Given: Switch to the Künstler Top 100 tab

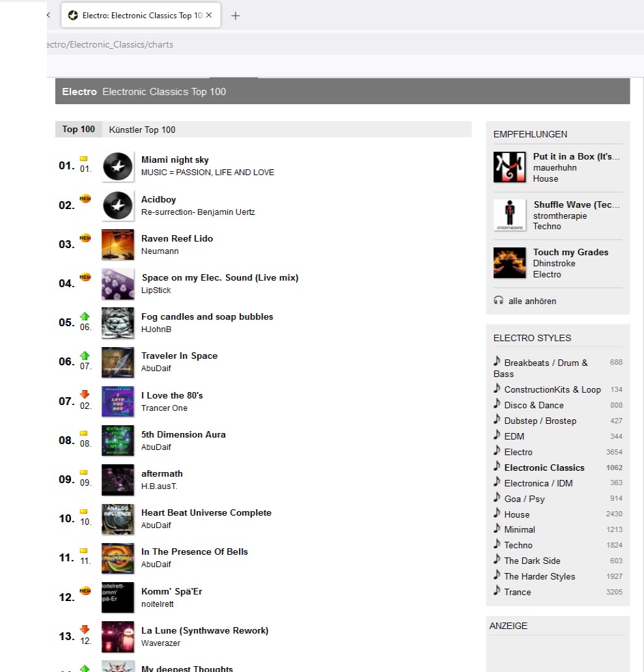Looking at the screenshot, I should pos(142,130).
